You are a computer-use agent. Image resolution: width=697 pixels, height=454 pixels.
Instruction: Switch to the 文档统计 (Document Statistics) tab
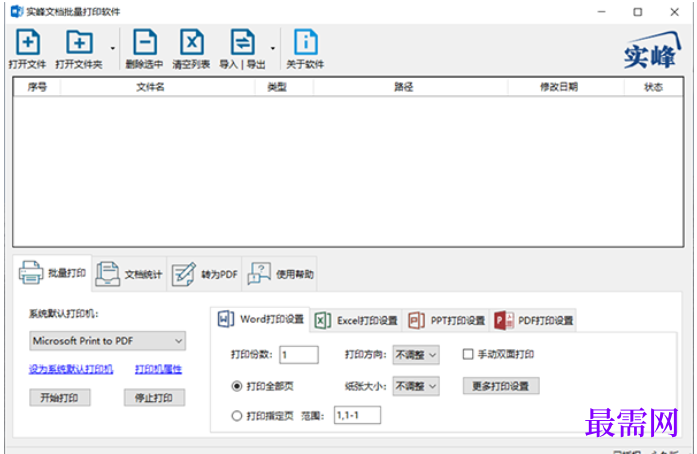pyautogui.click(x=129, y=273)
